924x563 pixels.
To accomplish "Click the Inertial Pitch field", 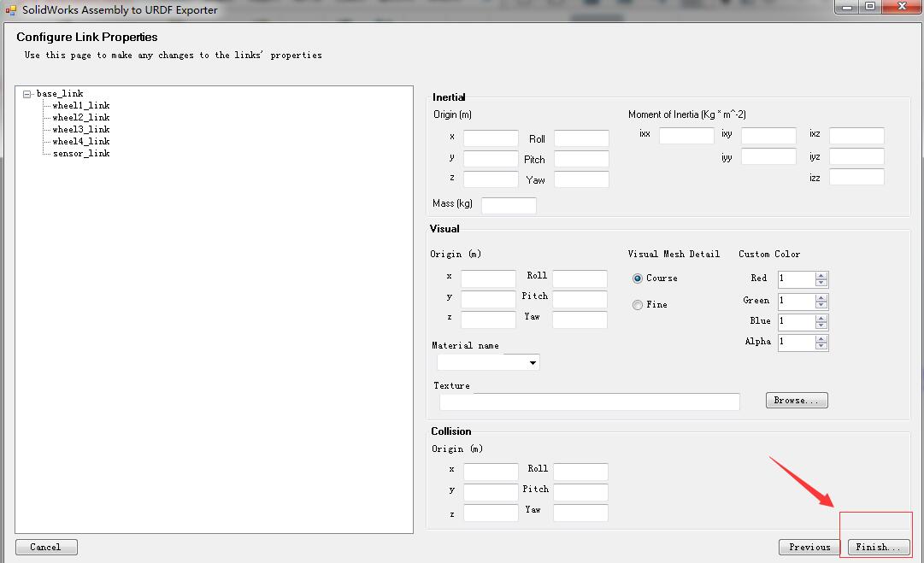I will pyautogui.click(x=581, y=159).
